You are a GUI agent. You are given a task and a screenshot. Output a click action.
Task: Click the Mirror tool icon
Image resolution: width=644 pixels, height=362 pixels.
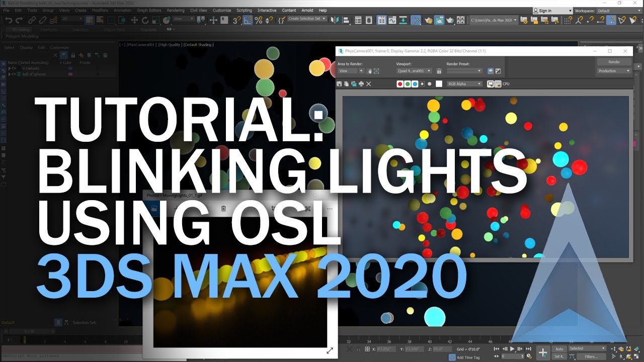(x=335, y=20)
